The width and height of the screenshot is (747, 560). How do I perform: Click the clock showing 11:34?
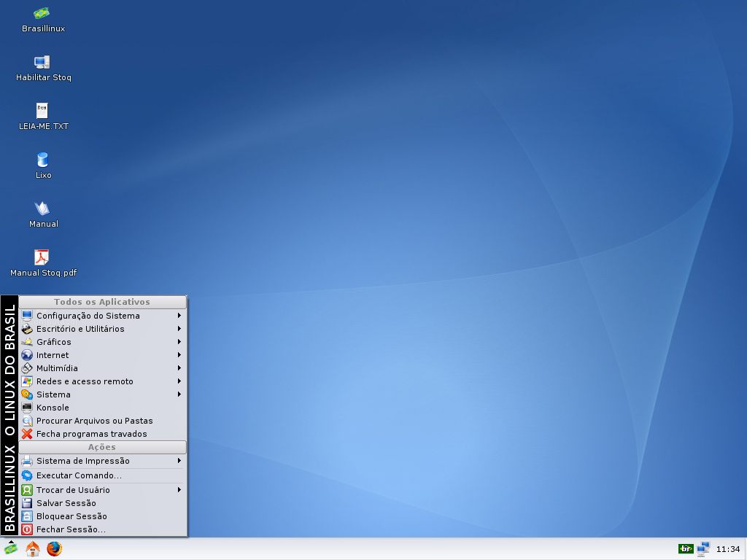tap(728, 549)
